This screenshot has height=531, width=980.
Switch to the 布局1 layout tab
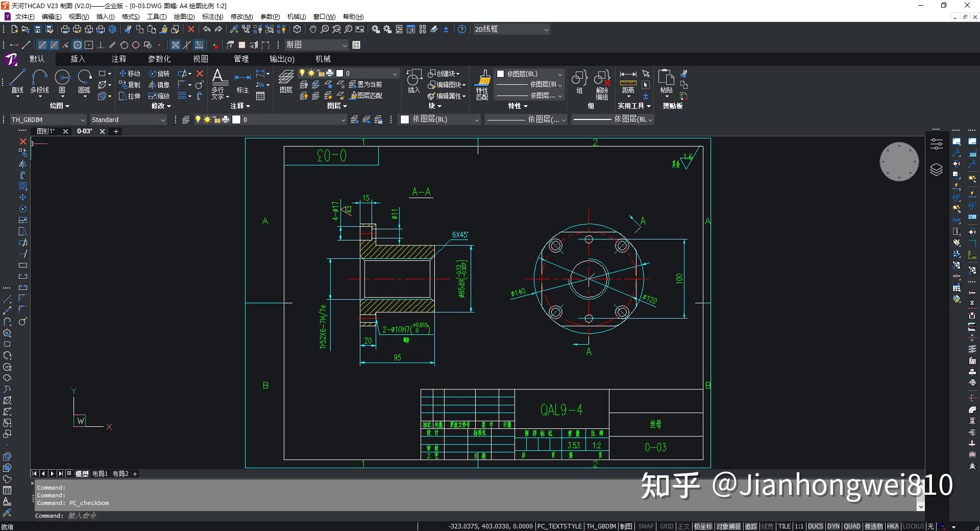point(100,474)
